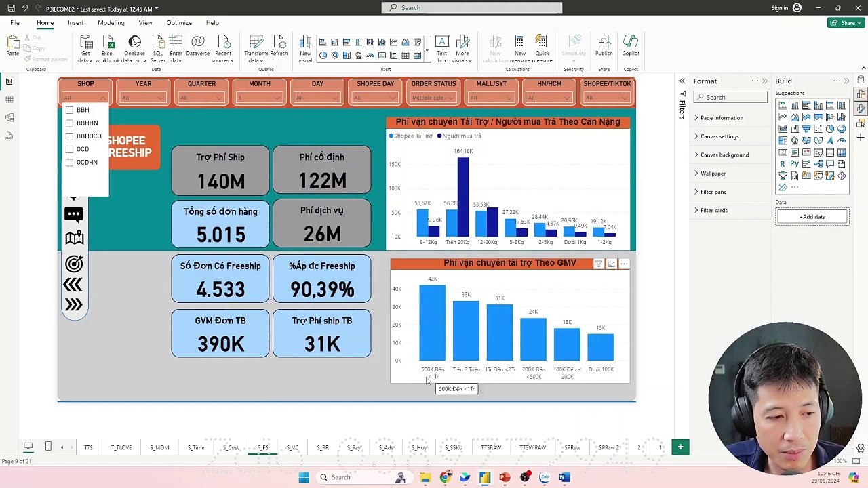Click the Share button
This screenshot has height=488, width=868.
click(845, 22)
